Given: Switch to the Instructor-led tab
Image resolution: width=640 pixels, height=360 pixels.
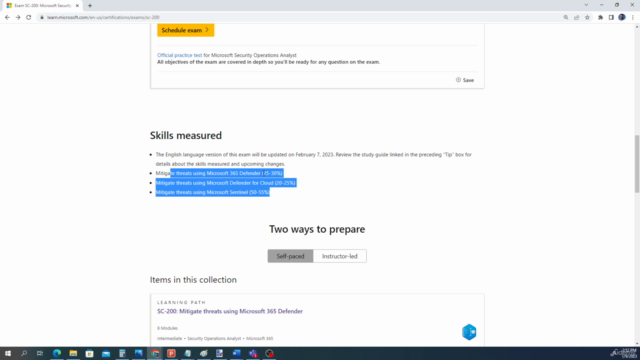Looking at the screenshot, I should 340,256.
